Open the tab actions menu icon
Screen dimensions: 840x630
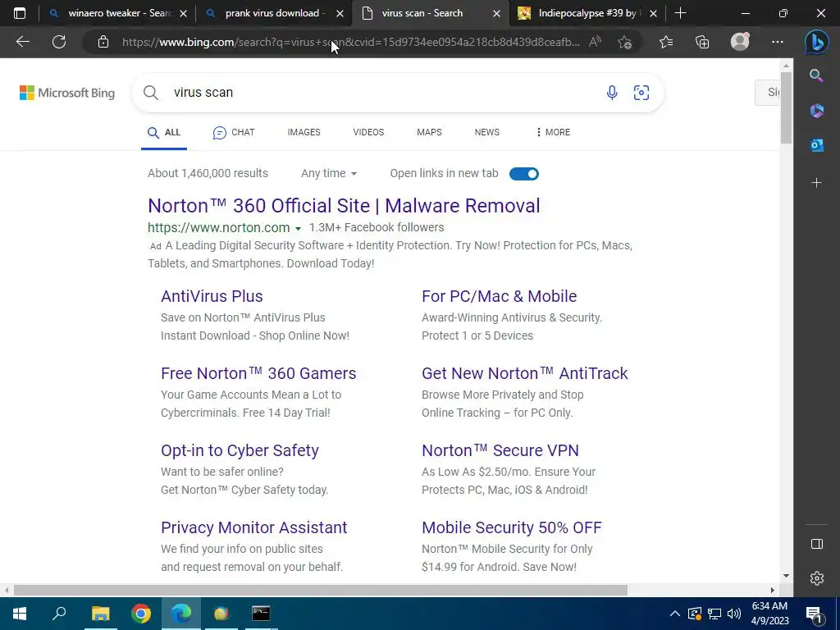20,13
